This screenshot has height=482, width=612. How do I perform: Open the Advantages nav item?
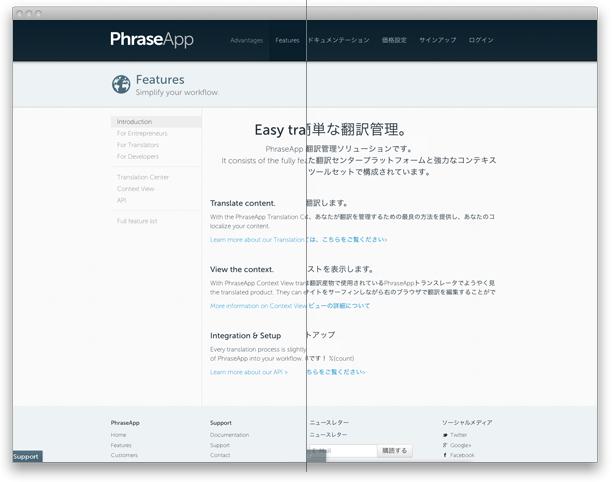pyautogui.click(x=246, y=40)
